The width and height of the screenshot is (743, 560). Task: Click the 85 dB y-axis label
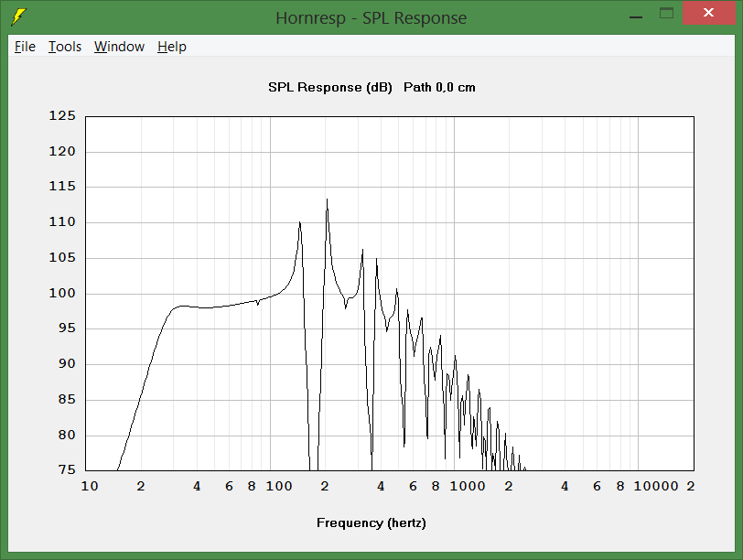tap(67, 399)
